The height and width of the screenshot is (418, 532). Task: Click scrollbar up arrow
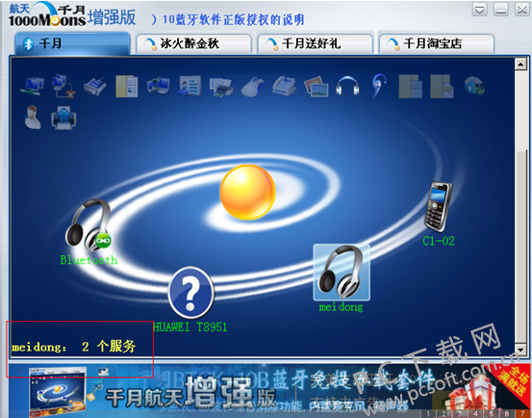[x=520, y=64]
